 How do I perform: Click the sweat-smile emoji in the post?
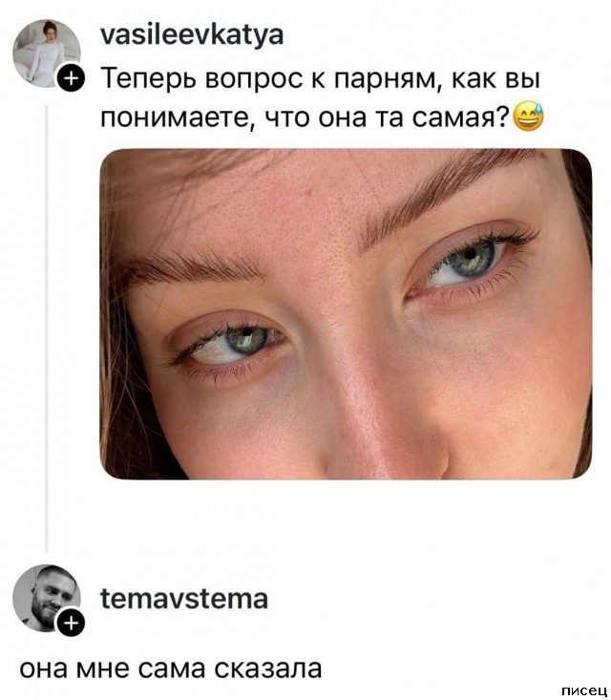tap(529, 117)
